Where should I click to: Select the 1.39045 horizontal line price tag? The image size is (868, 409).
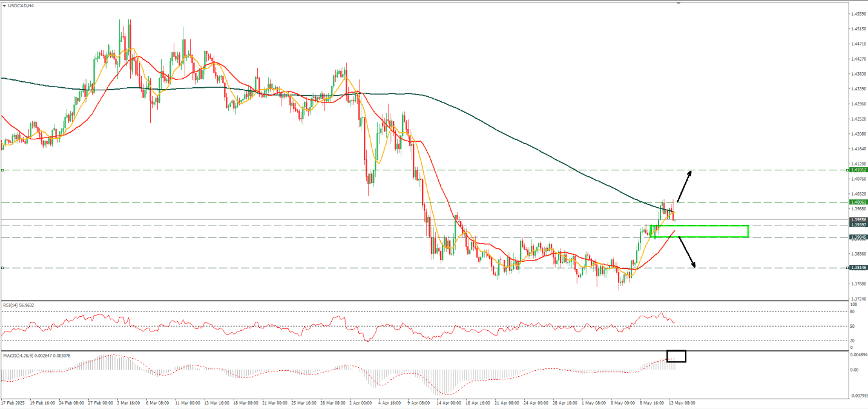pyautogui.click(x=858, y=237)
